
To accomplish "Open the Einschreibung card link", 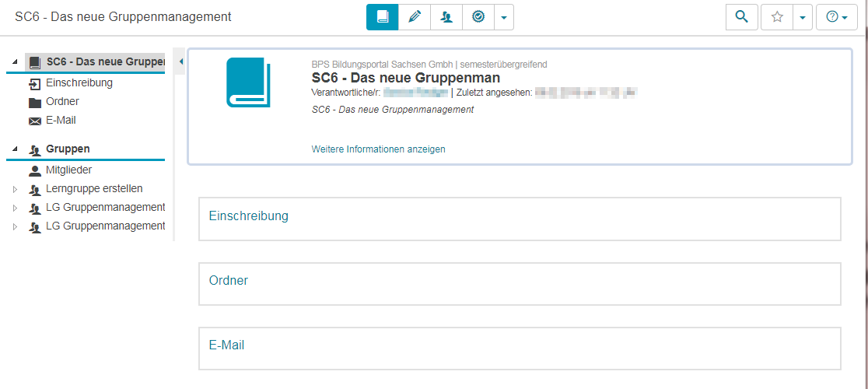I will click(249, 216).
